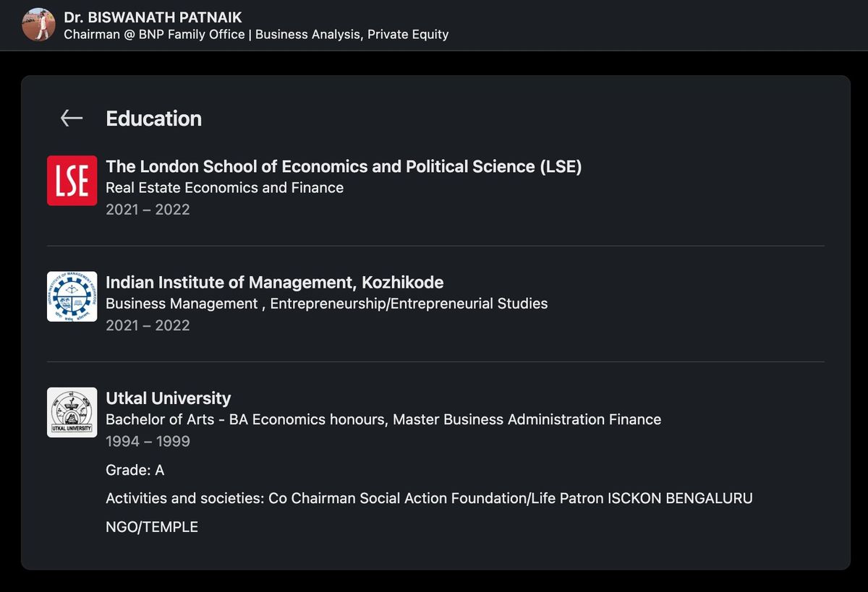Image resolution: width=868 pixels, height=592 pixels.
Task: Click the Utkal University crest logo
Action: click(72, 412)
